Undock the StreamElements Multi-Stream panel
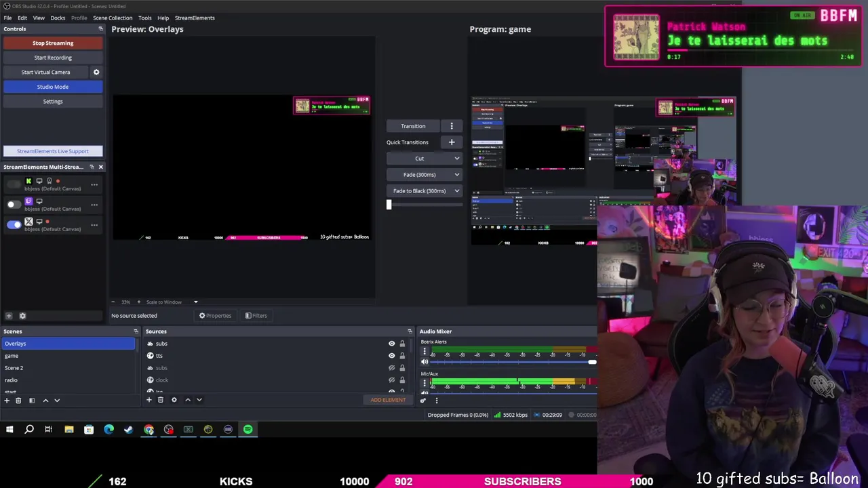868x488 pixels. [92, 167]
